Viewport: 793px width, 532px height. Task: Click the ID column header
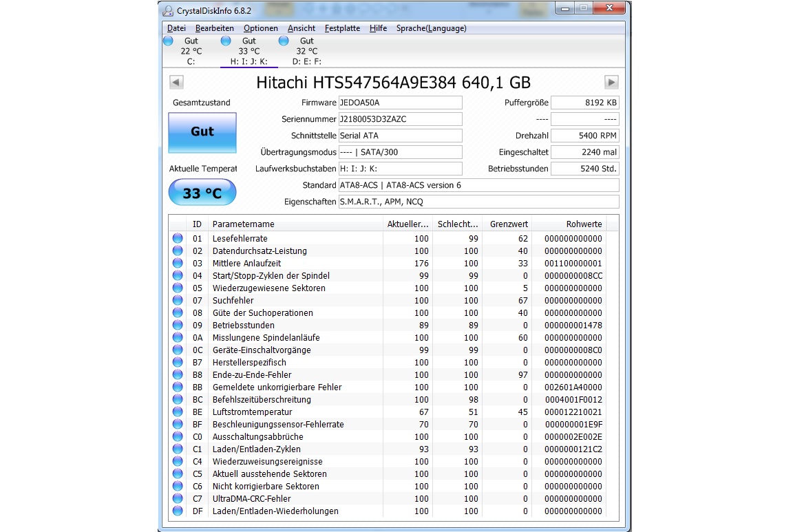[198, 224]
